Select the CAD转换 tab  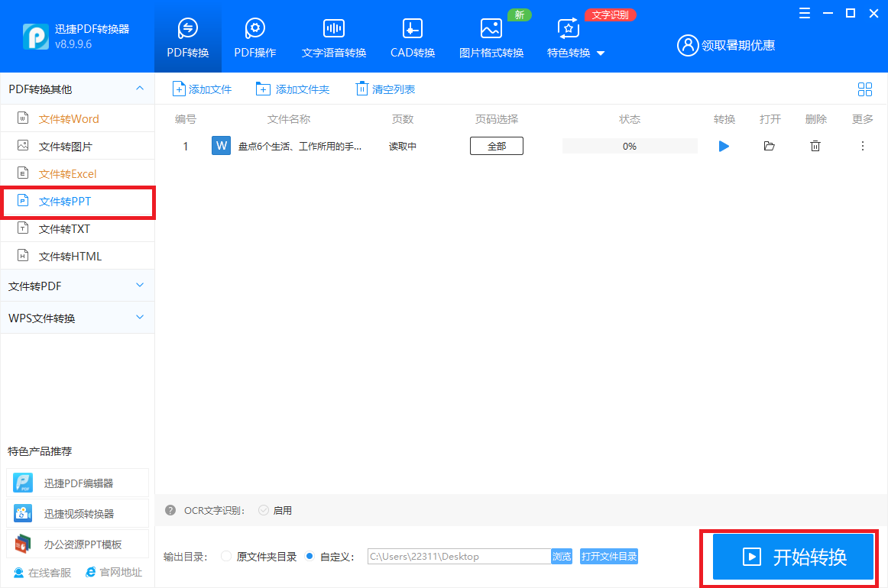click(413, 37)
